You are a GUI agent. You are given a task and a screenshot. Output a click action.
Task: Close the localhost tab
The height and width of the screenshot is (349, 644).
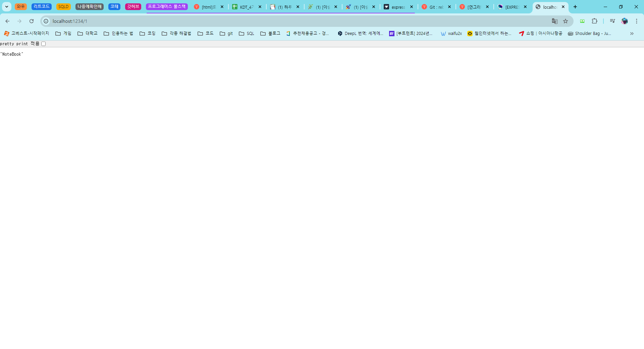563,7
